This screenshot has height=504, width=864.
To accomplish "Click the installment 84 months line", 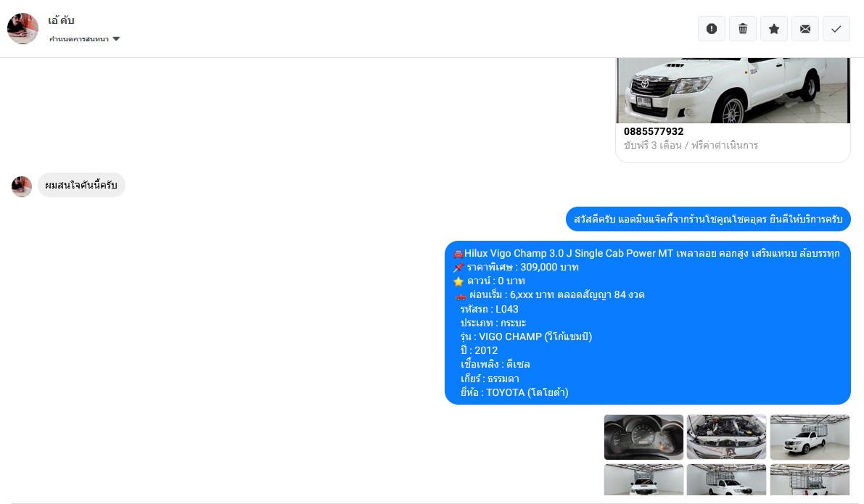I will coord(550,294).
